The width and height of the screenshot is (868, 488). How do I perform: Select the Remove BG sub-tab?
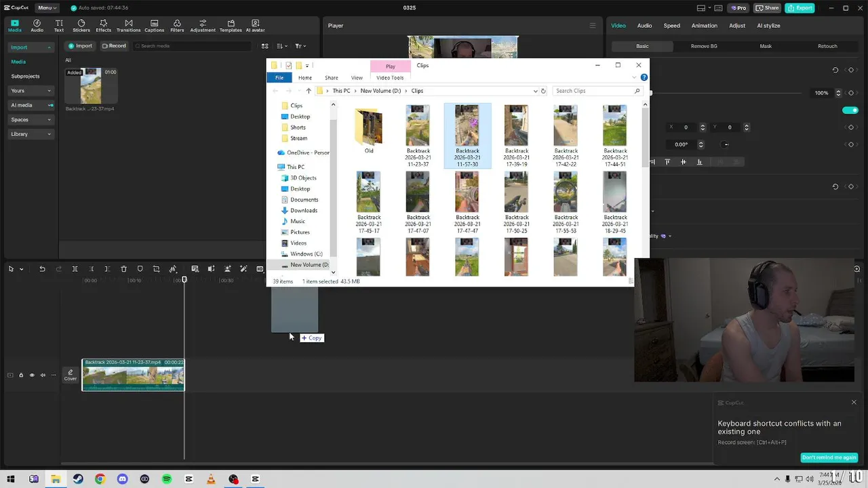pyautogui.click(x=704, y=46)
